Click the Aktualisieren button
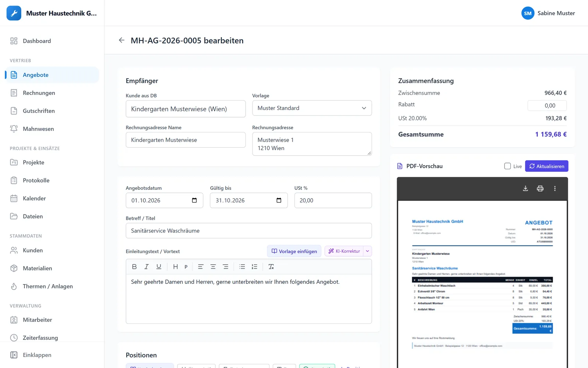The image size is (588, 368). [547, 166]
